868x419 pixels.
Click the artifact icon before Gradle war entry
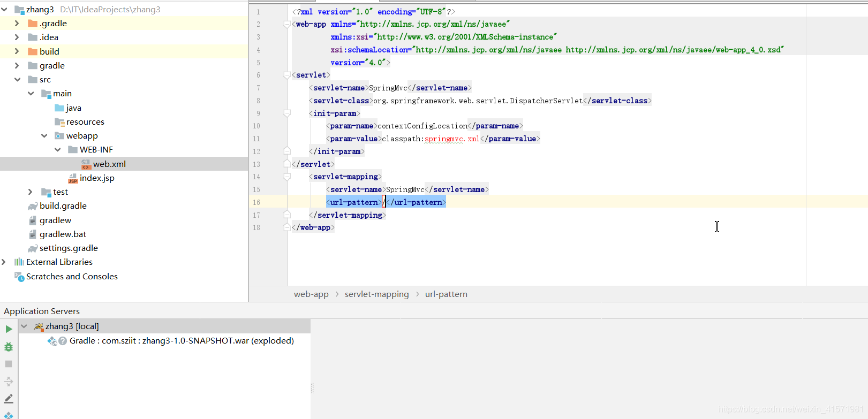(52, 341)
